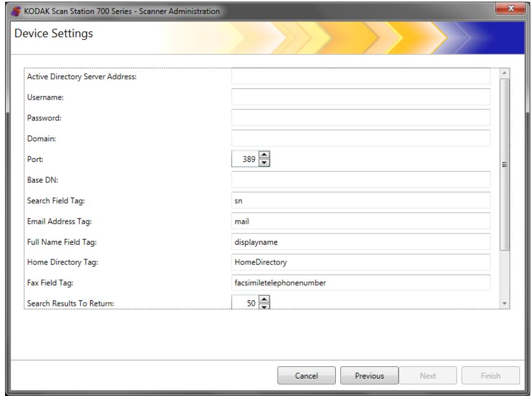The image size is (532, 396).
Task: Click the settings list scrollbar down arrow
Action: tap(504, 303)
